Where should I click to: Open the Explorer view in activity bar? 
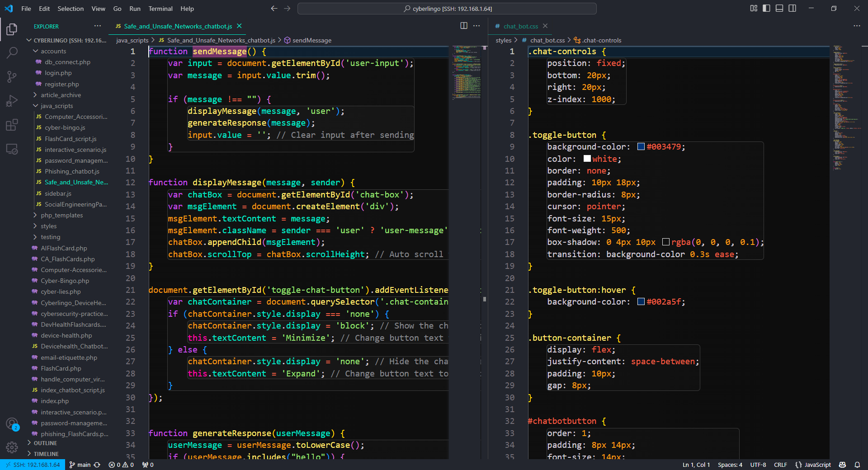point(12,29)
